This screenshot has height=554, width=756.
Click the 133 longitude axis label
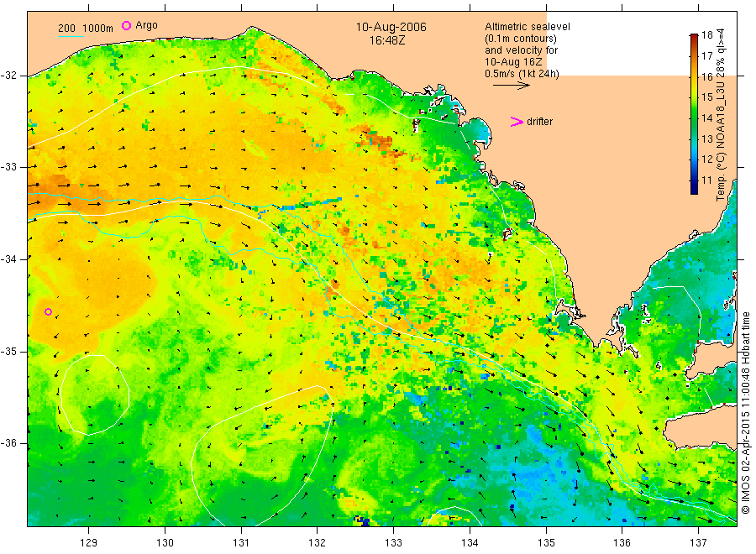pos(393,543)
